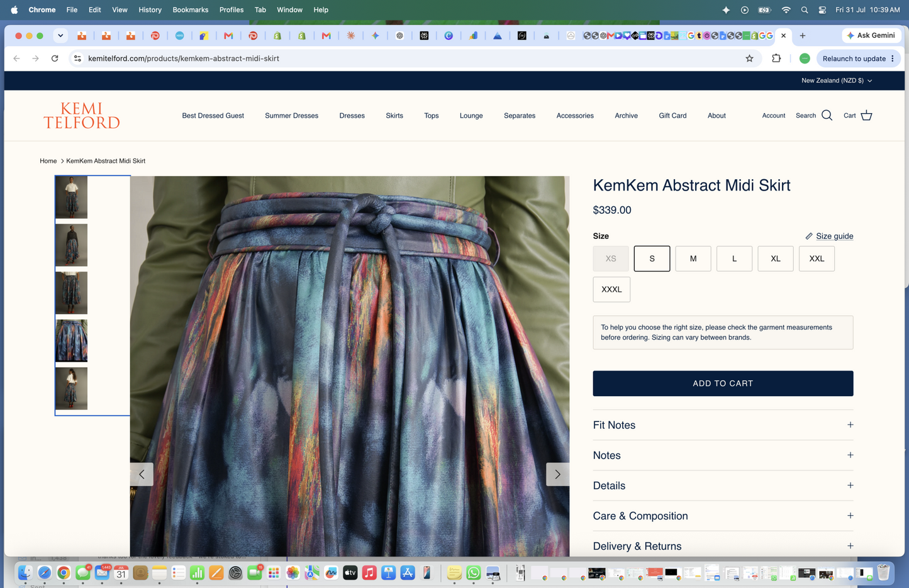The height and width of the screenshot is (588, 909).
Task: Click the Search magnifier icon in site header
Action: tap(827, 116)
